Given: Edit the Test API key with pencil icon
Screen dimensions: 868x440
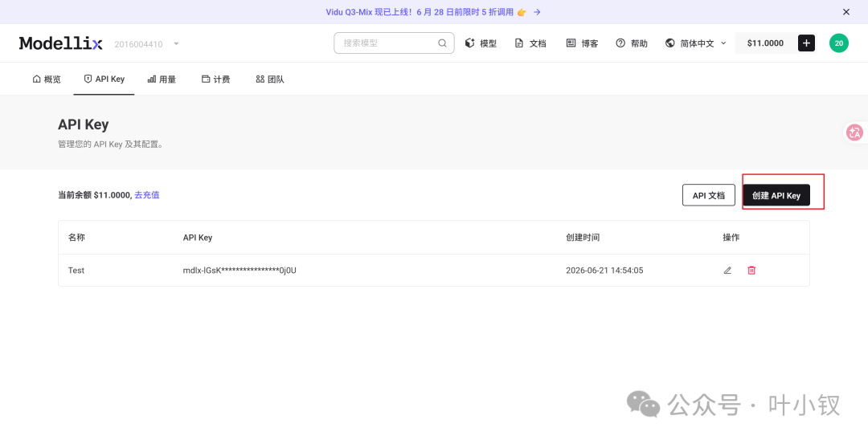Looking at the screenshot, I should [727, 271].
